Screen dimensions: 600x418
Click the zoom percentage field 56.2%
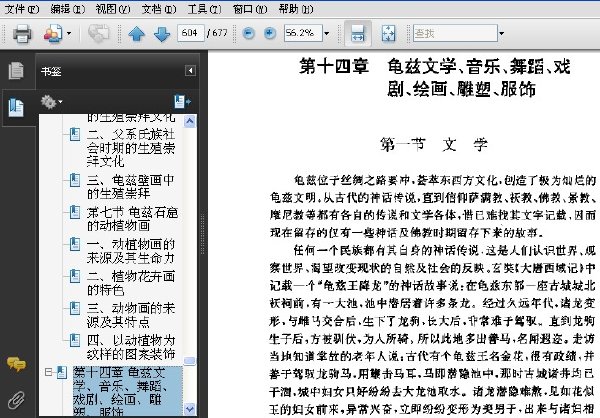point(303,33)
